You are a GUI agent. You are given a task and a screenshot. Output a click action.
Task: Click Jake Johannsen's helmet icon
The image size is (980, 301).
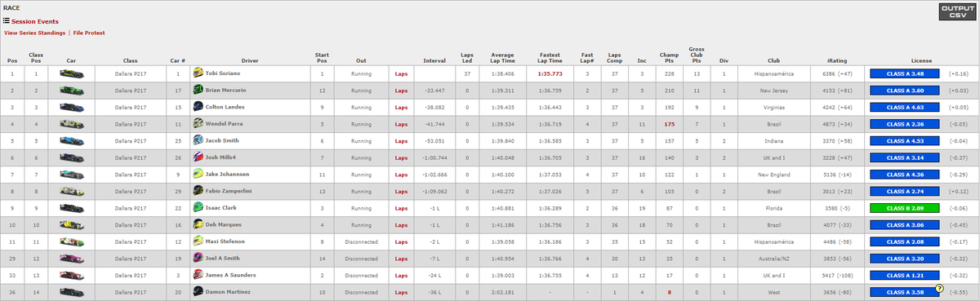tap(198, 174)
